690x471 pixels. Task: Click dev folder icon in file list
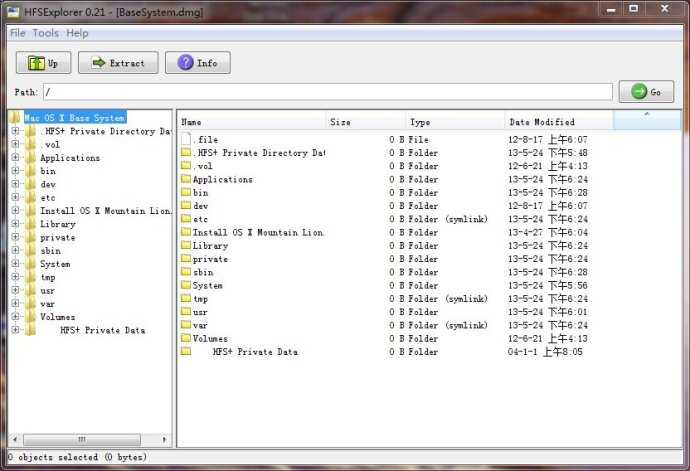[x=186, y=205]
